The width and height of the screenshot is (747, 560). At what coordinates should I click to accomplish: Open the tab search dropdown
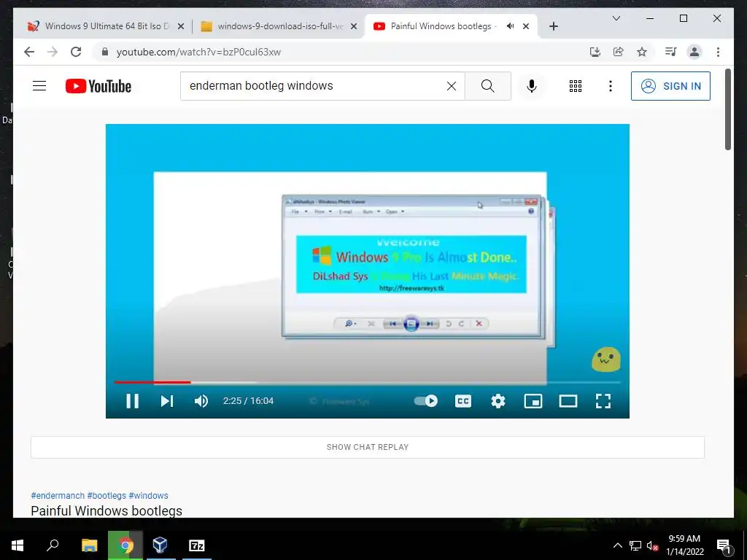point(616,18)
